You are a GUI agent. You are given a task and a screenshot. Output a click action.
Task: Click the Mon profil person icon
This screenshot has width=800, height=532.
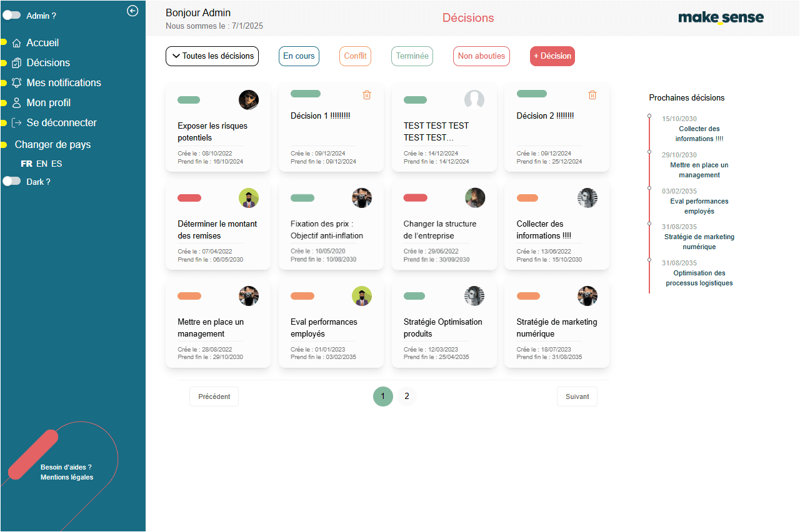[x=17, y=103]
